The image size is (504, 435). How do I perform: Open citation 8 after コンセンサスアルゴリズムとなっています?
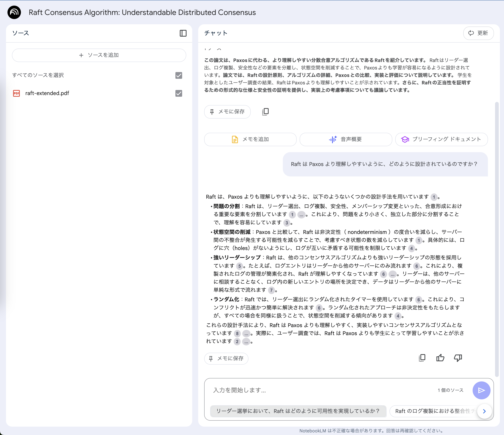point(237,333)
